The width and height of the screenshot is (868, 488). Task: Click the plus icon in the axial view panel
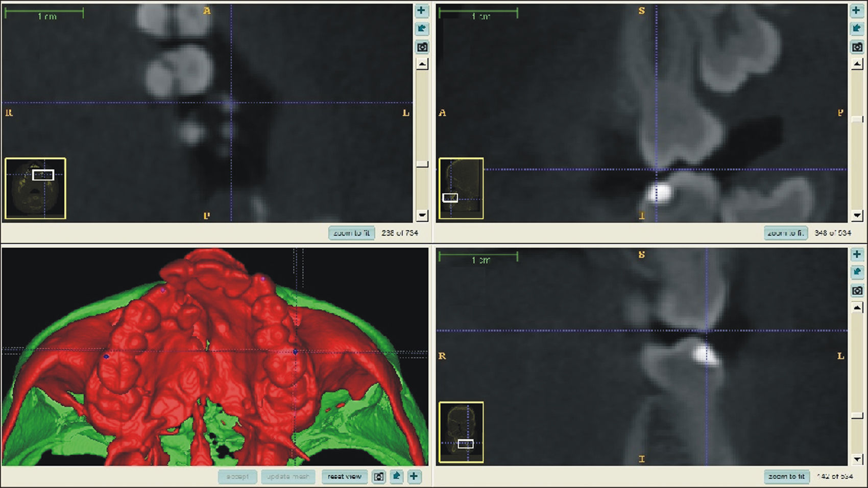click(x=421, y=10)
